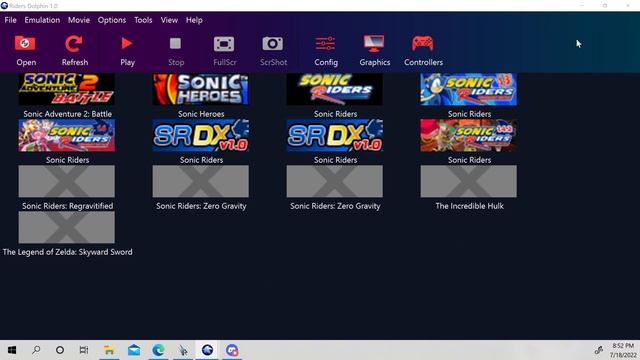This screenshot has height=360, width=640.
Task: Select the black-background Sonic Riders banner
Action: tap(335, 89)
